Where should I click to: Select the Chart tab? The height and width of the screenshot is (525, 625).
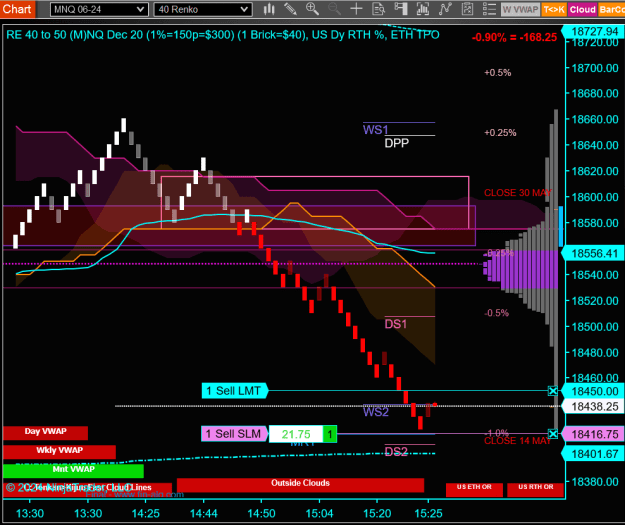coord(17,9)
